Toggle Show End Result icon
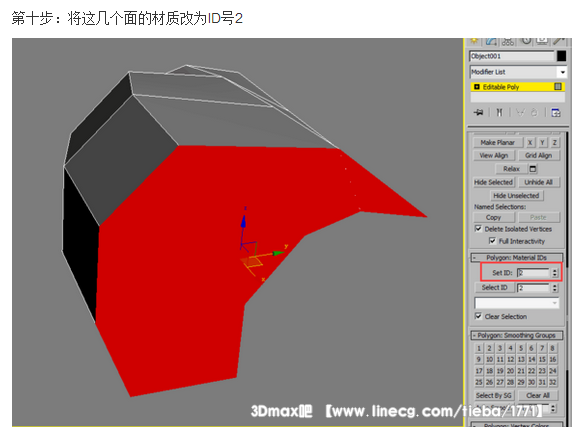Image resolution: width=572 pixels, height=428 pixels. click(499, 112)
